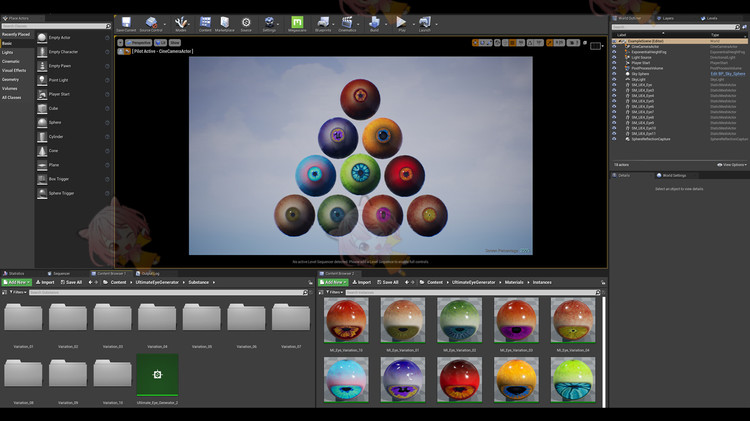Toggle visibility of SM_UE4_Eye11 actor
Viewport: 750px width, 421px height.
614,133
